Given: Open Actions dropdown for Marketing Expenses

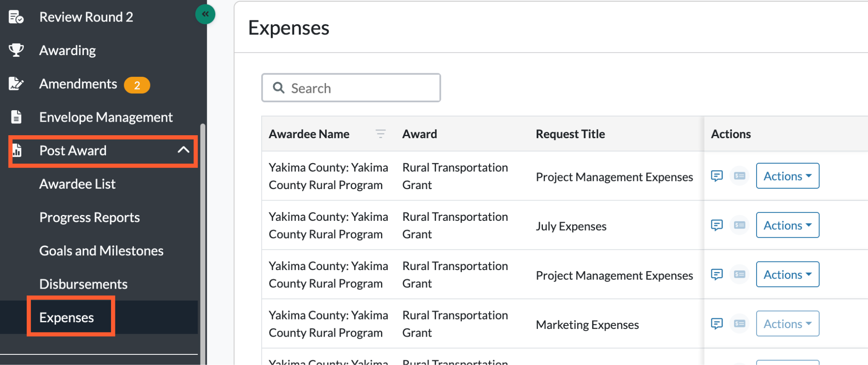Looking at the screenshot, I should pyautogui.click(x=787, y=323).
